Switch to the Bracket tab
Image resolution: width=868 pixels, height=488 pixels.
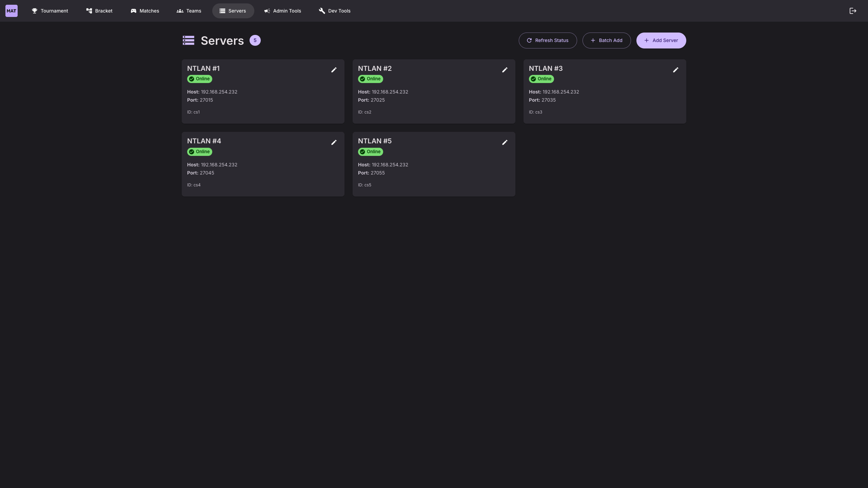(99, 11)
